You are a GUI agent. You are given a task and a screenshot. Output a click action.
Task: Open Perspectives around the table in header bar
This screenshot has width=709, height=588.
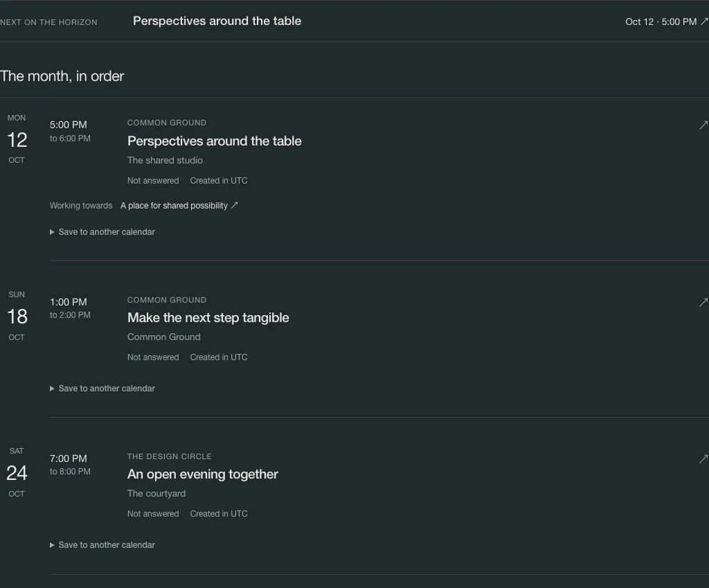pos(217,21)
